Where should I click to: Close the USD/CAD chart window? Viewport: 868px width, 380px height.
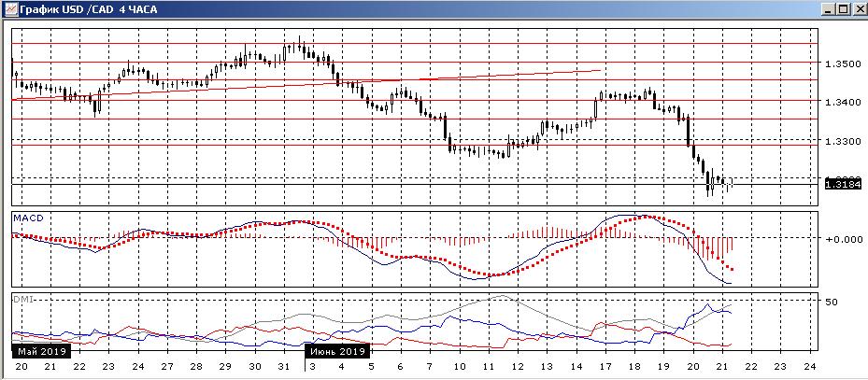857,8
